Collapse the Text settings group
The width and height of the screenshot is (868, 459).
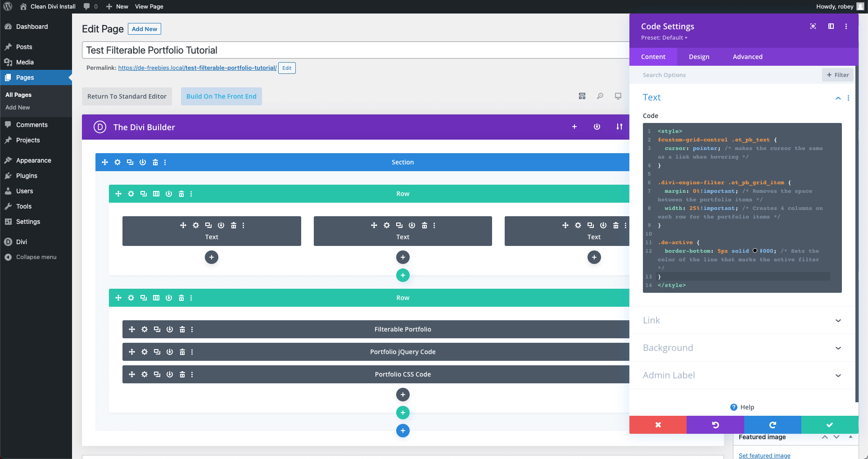coord(838,98)
